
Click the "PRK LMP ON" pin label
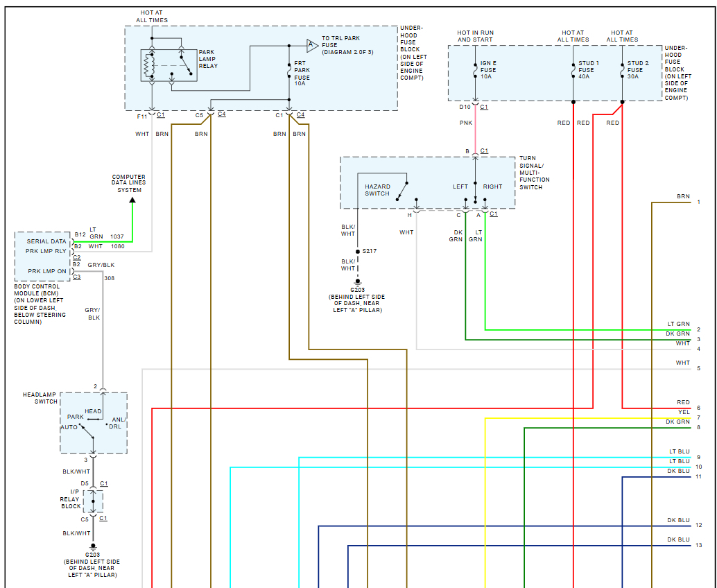click(x=47, y=271)
